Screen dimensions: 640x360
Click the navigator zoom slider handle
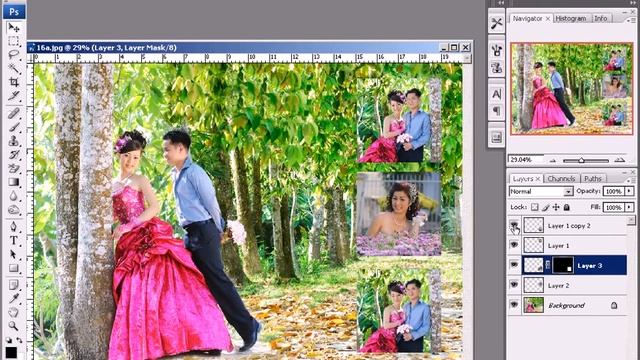581,160
